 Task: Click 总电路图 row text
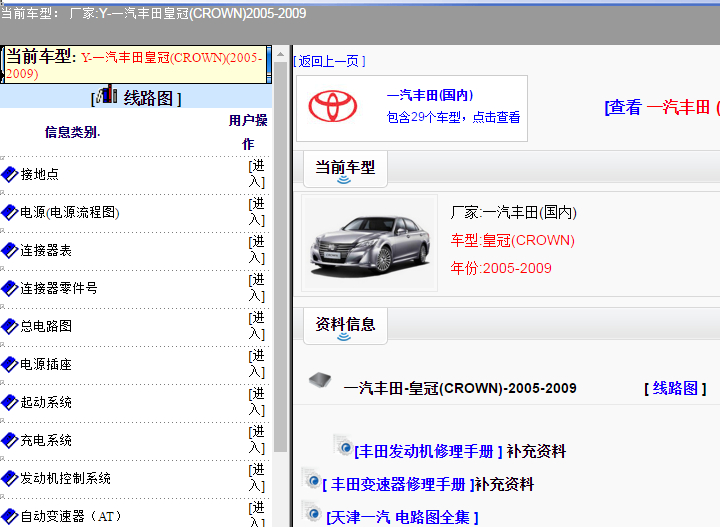click(x=46, y=326)
